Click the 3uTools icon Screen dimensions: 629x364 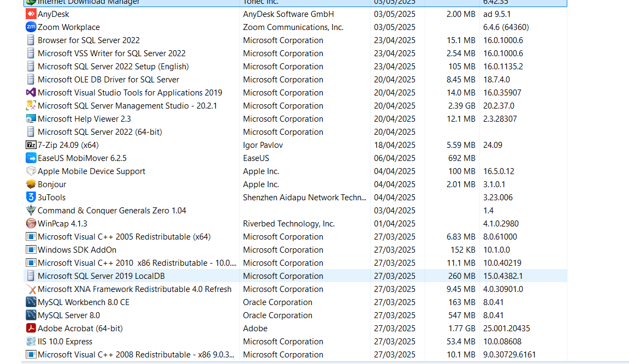coord(31,197)
